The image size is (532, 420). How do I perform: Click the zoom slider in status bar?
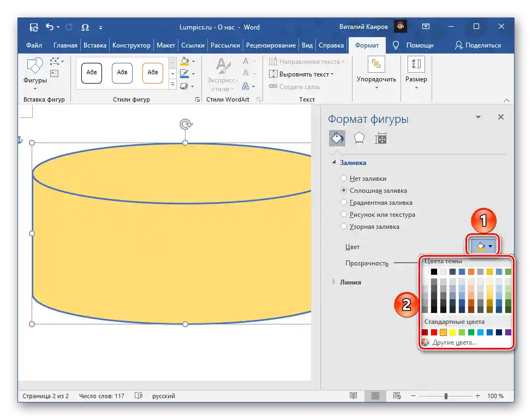click(x=446, y=396)
